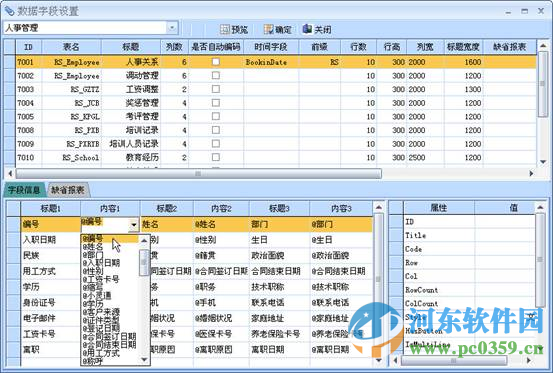Select the 培训人员记录 title cell
Image resolution: width=553 pixels, height=373 pixels.
(130, 144)
